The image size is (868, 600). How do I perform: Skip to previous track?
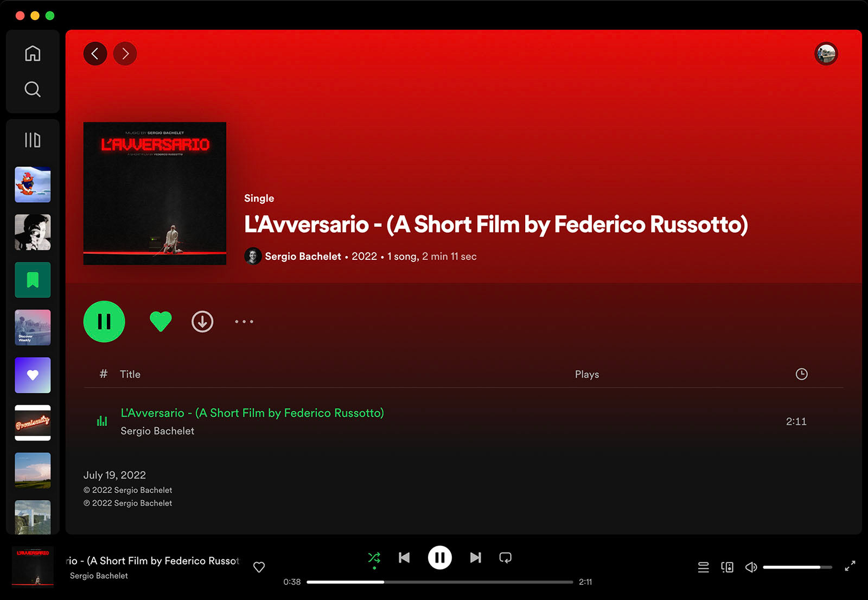pyautogui.click(x=404, y=558)
